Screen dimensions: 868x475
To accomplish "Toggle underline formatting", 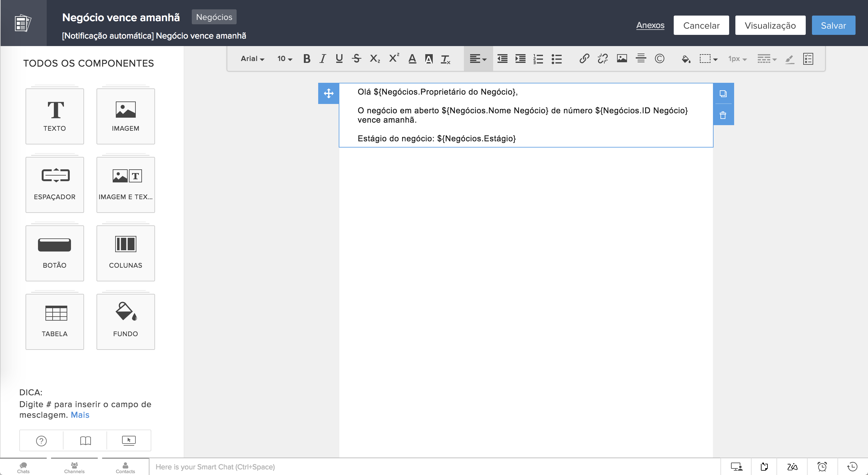I will click(x=339, y=59).
